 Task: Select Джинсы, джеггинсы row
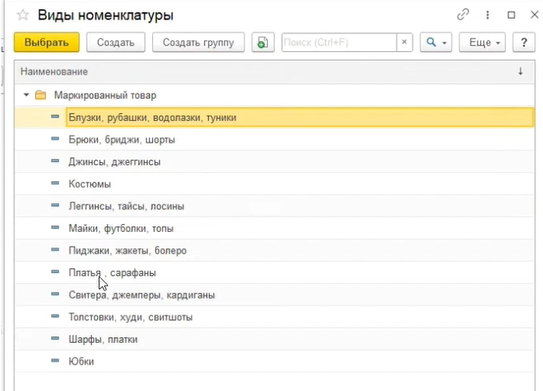tap(274, 162)
